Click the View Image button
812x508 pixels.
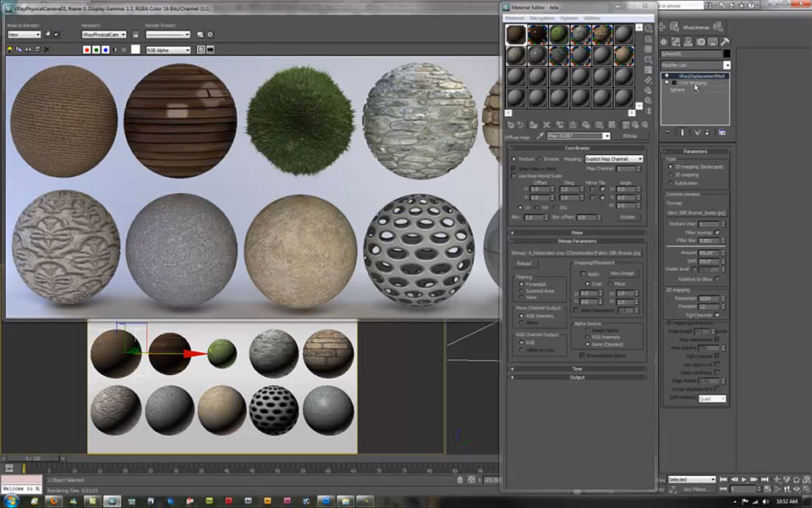point(623,273)
